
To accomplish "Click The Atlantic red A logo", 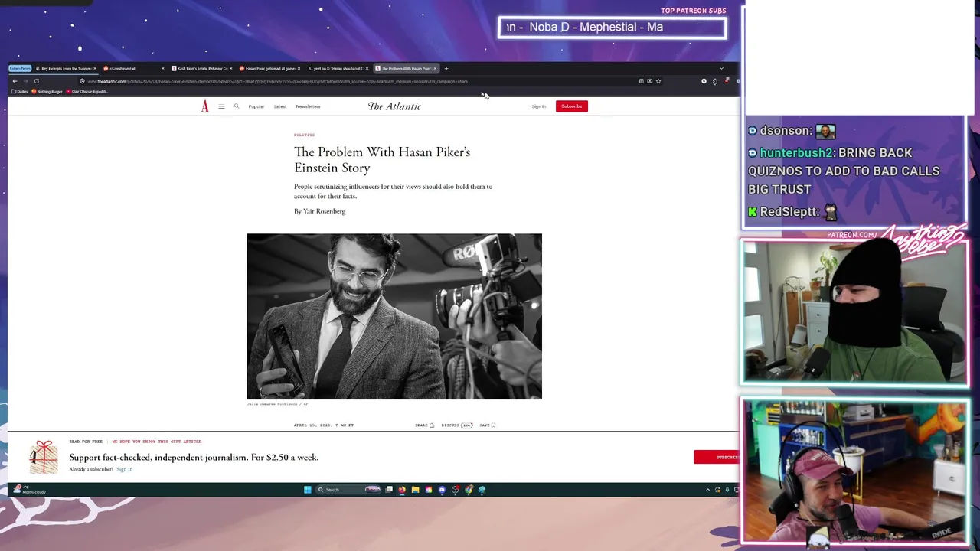I will click(204, 106).
